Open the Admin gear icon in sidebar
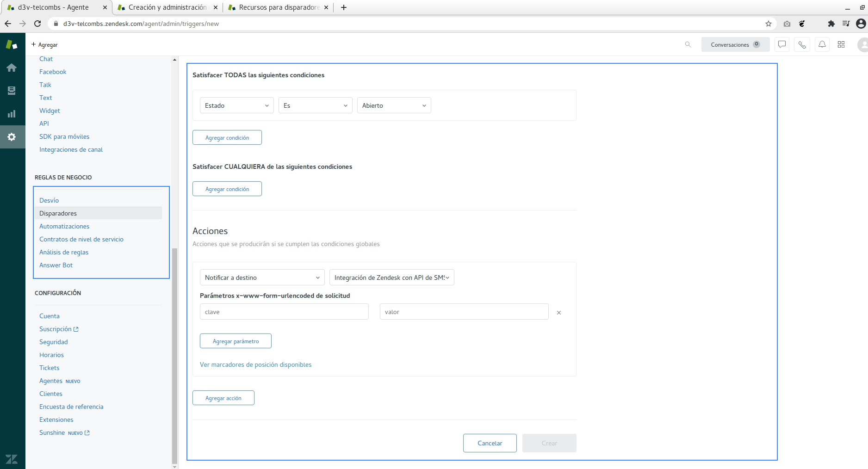Viewport: 868px width, 469px height. [x=12, y=137]
